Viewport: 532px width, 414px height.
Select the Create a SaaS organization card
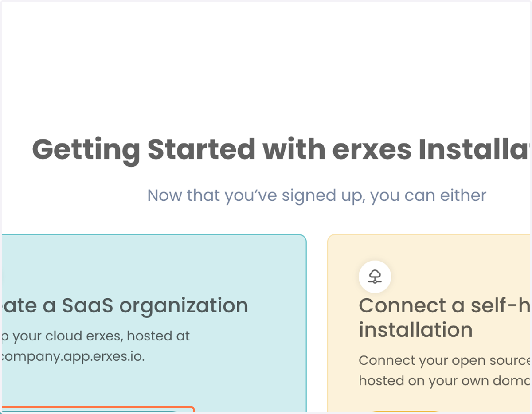pyautogui.click(x=153, y=324)
